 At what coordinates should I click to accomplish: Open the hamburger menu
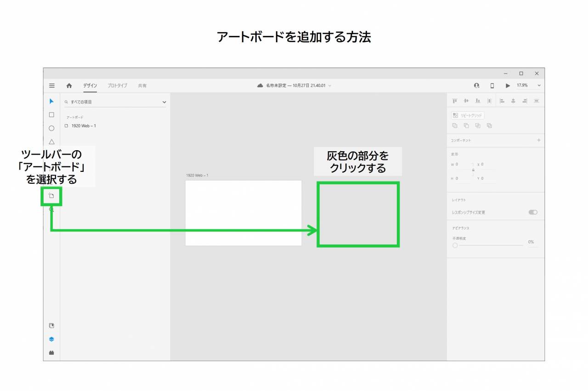(52, 85)
